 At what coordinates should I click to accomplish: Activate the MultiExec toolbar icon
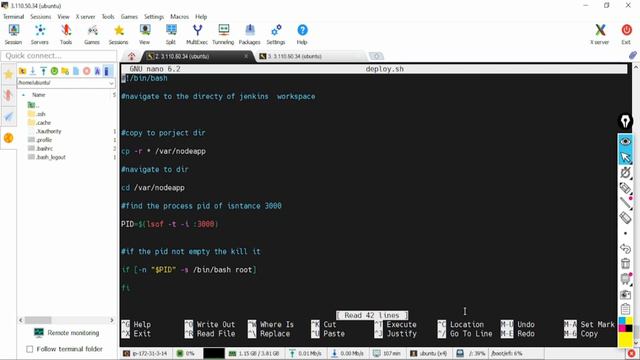(x=197, y=34)
